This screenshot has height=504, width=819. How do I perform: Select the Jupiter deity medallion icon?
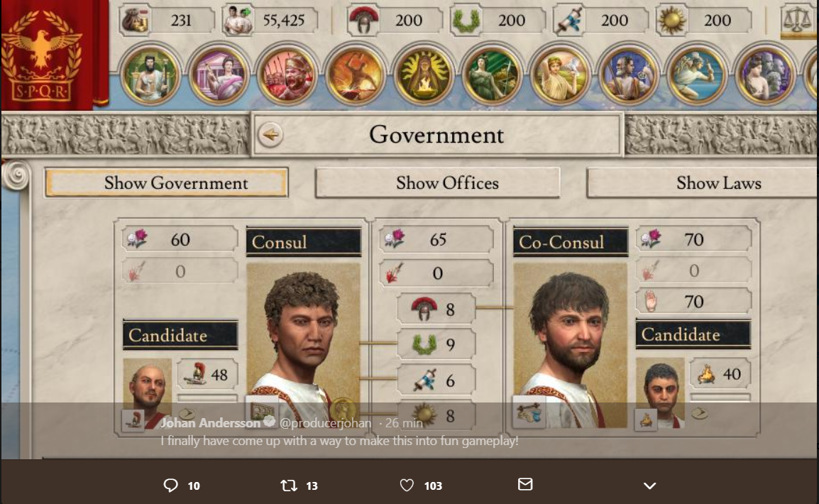(x=150, y=75)
